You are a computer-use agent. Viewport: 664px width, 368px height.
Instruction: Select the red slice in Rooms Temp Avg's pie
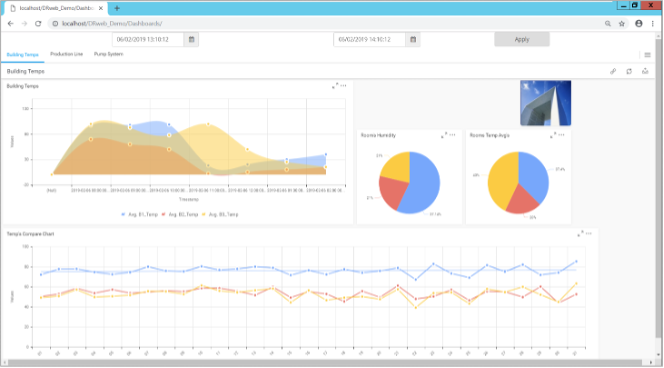(x=522, y=200)
